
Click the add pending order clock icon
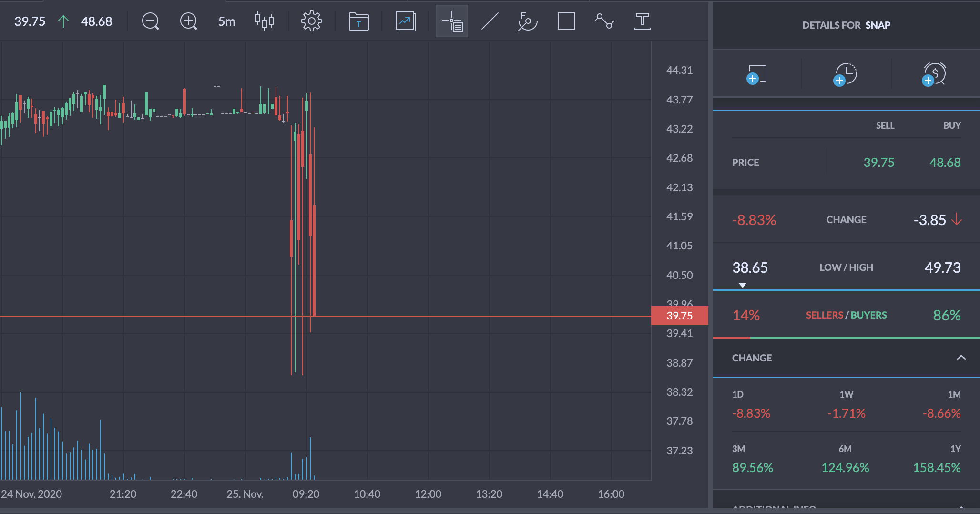click(846, 74)
